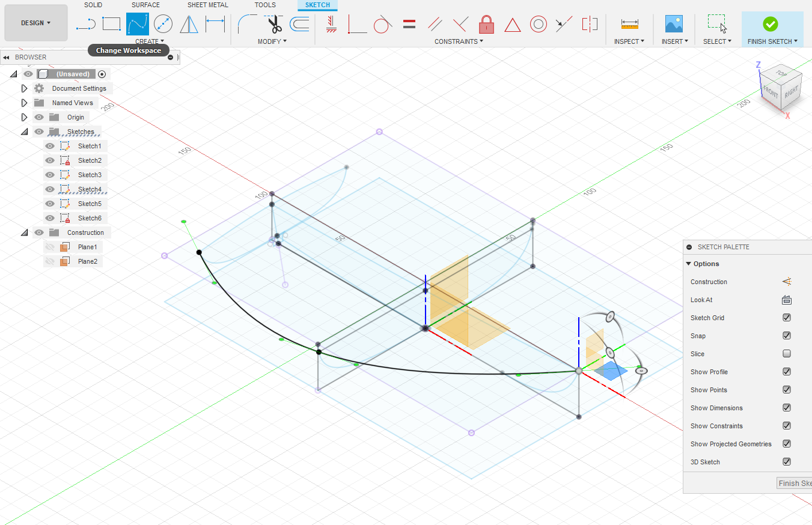Pick the Fillet tool in Modify
The width and height of the screenshot is (812, 525).
[247, 24]
